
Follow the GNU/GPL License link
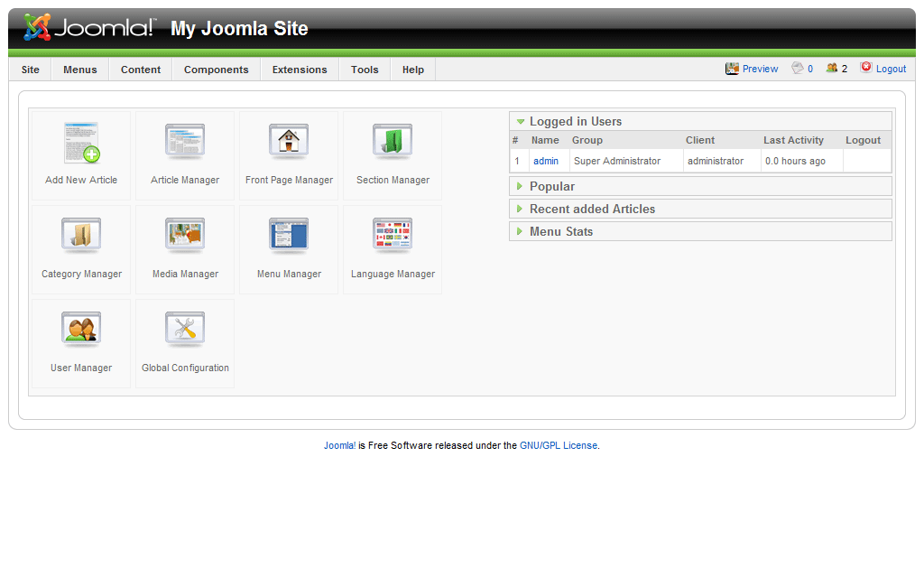click(558, 445)
